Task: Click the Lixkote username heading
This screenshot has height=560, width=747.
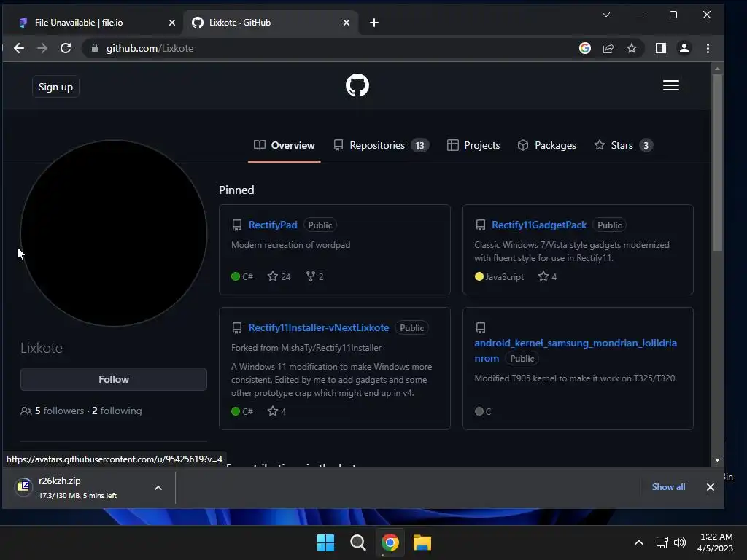Action: (x=42, y=348)
